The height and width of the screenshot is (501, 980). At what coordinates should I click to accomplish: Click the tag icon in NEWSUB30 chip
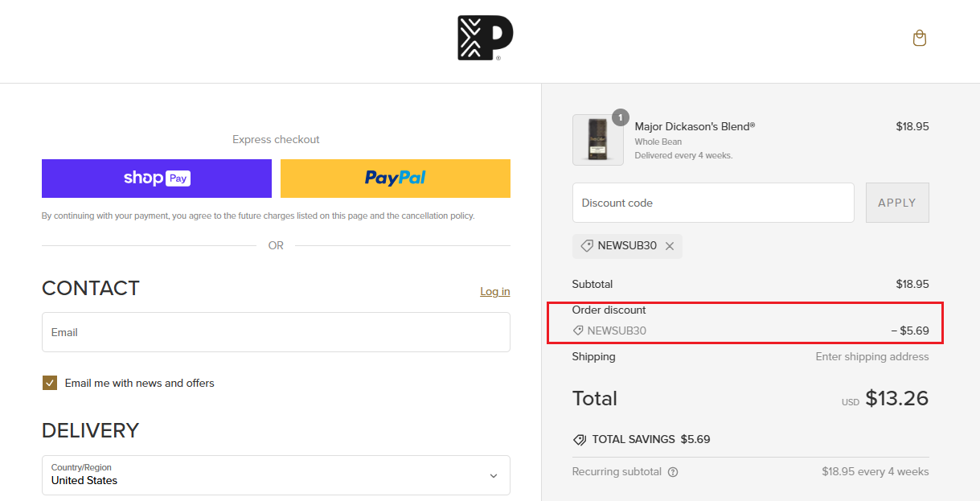click(x=587, y=246)
